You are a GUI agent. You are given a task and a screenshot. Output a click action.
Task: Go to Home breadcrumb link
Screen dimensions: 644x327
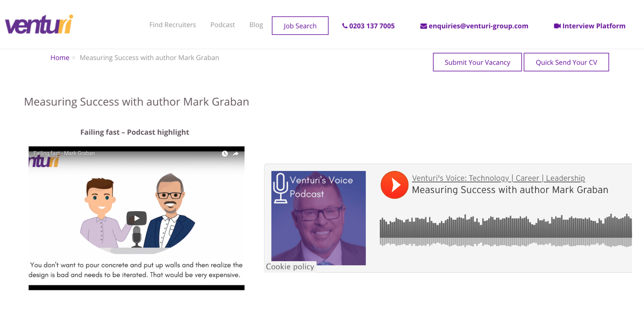point(60,58)
